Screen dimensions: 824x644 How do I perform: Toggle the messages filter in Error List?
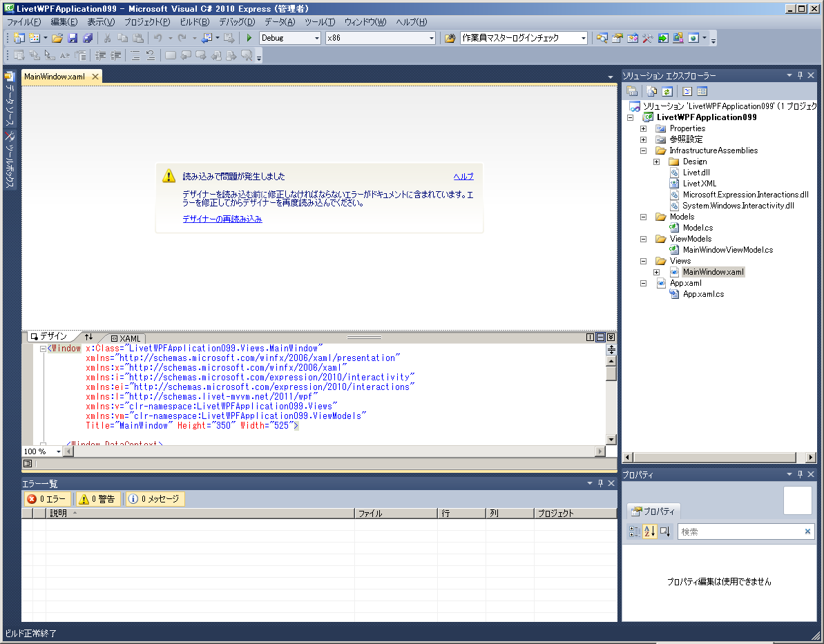point(155,499)
